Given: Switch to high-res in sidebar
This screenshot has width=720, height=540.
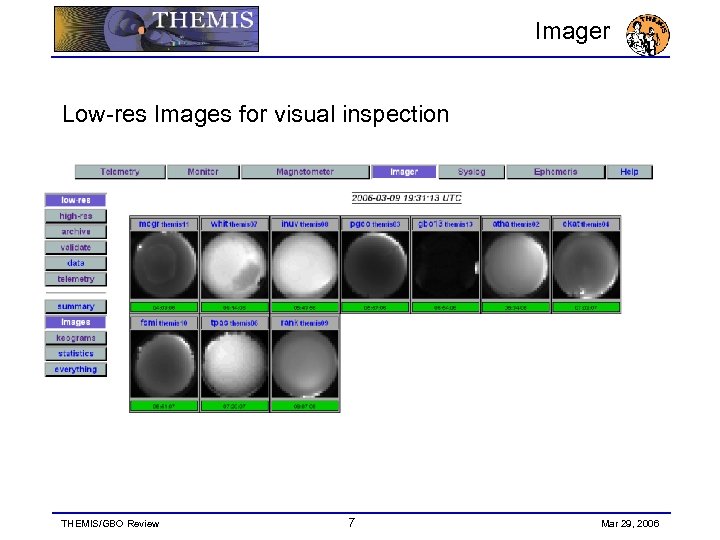Looking at the screenshot, I should click(x=76, y=216).
